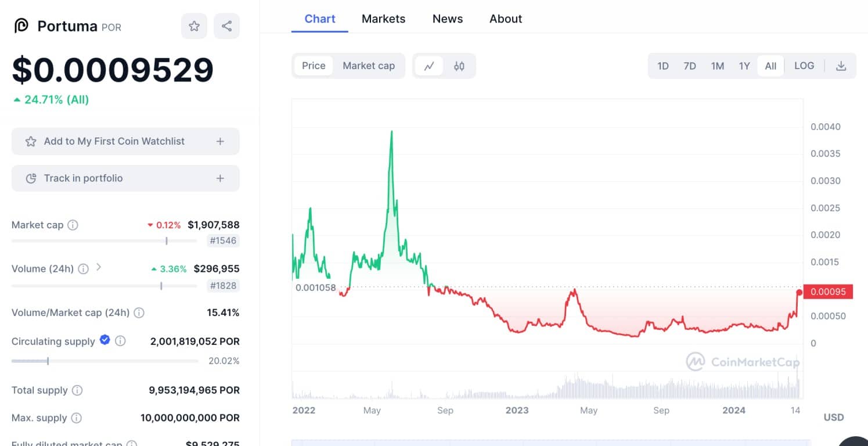Click the 2023 axis label

[x=517, y=411]
